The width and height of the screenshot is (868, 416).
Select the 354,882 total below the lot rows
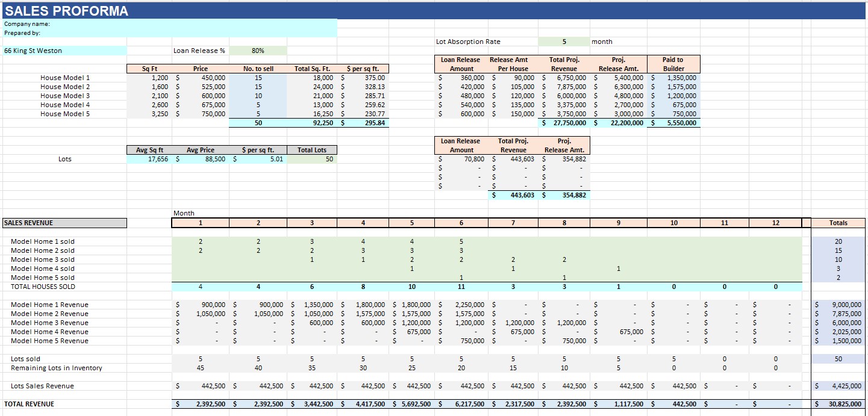(x=564, y=195)
